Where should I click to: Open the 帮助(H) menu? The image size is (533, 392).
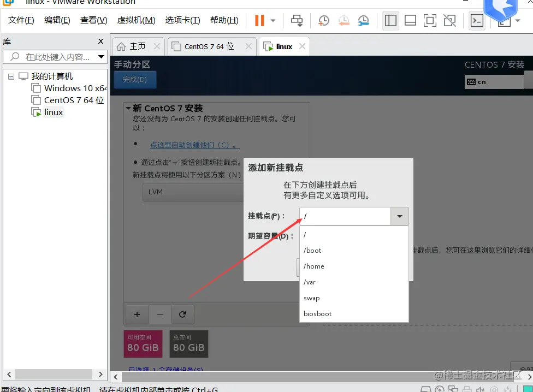coord(224,20)
